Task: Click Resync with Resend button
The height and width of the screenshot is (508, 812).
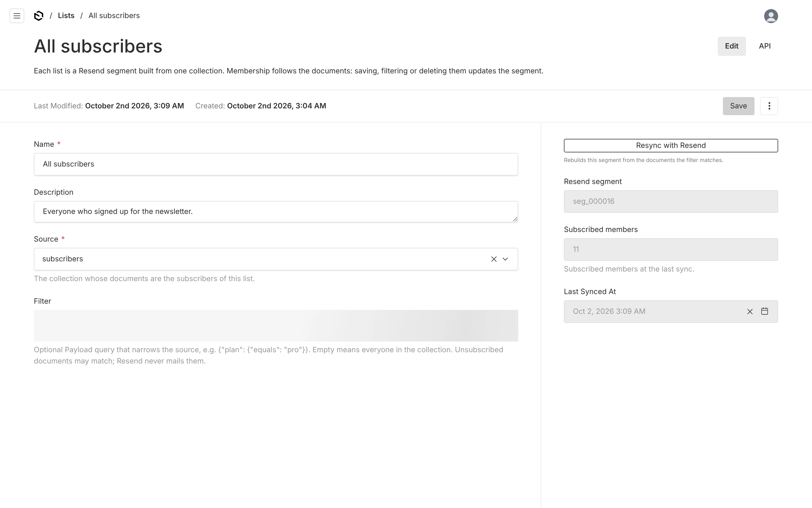Action: click(670, 145)
